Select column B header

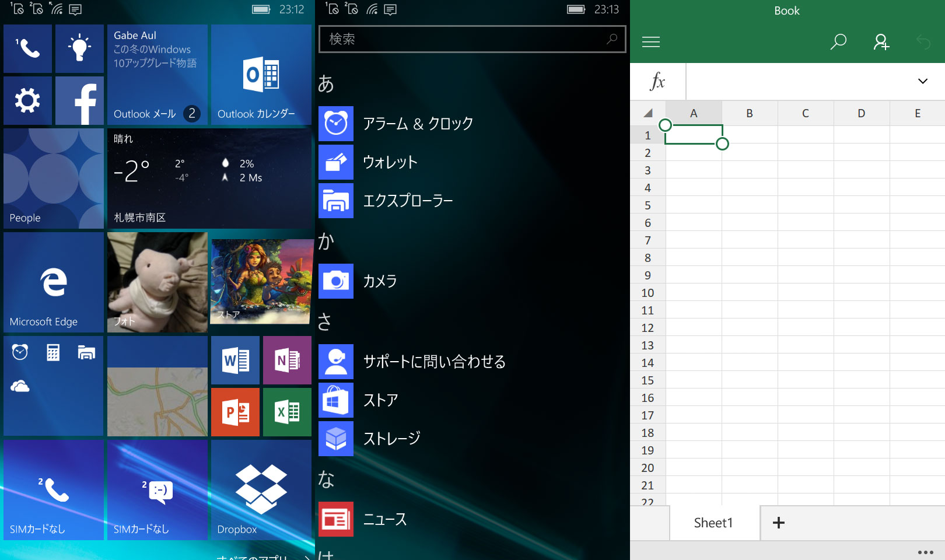pos(750,113)
